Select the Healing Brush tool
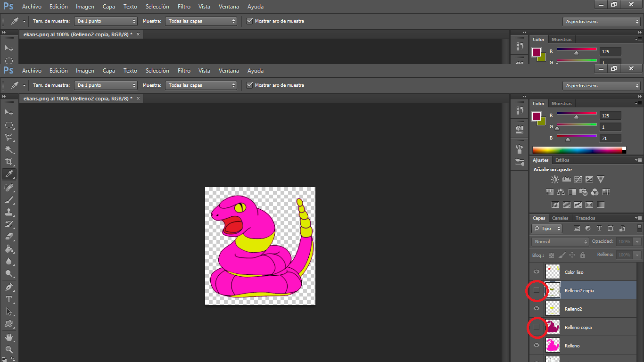 [9, 188]
